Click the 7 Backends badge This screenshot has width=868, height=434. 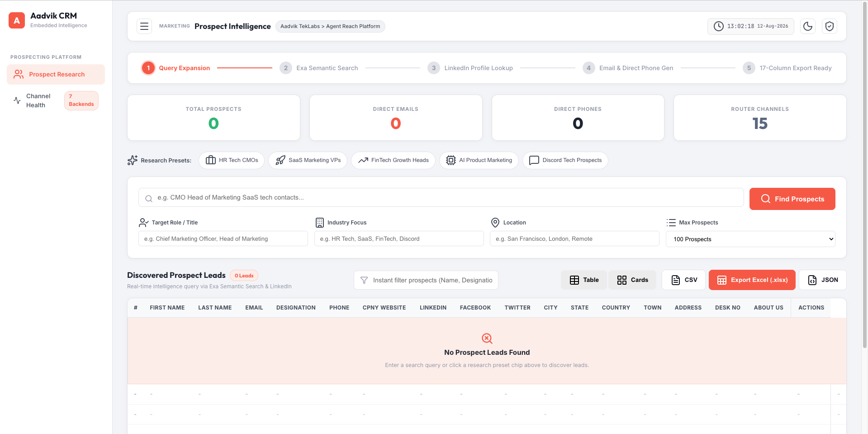point(81,100)
